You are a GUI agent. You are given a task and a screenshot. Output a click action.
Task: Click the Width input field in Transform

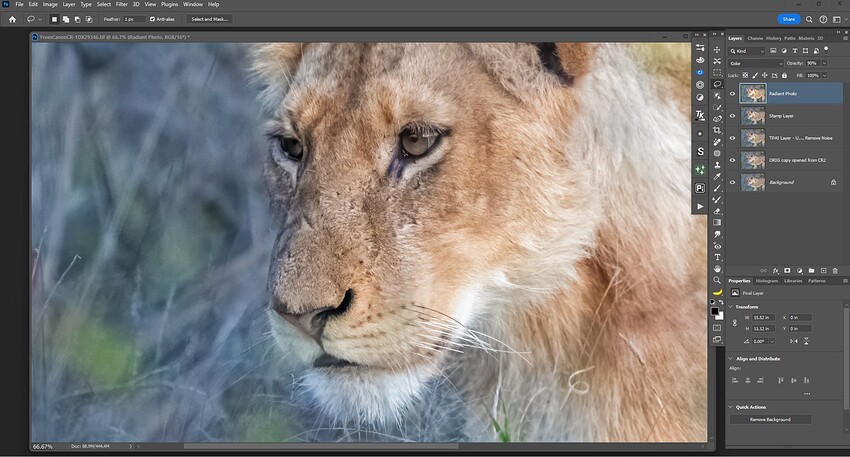point(764,317)
